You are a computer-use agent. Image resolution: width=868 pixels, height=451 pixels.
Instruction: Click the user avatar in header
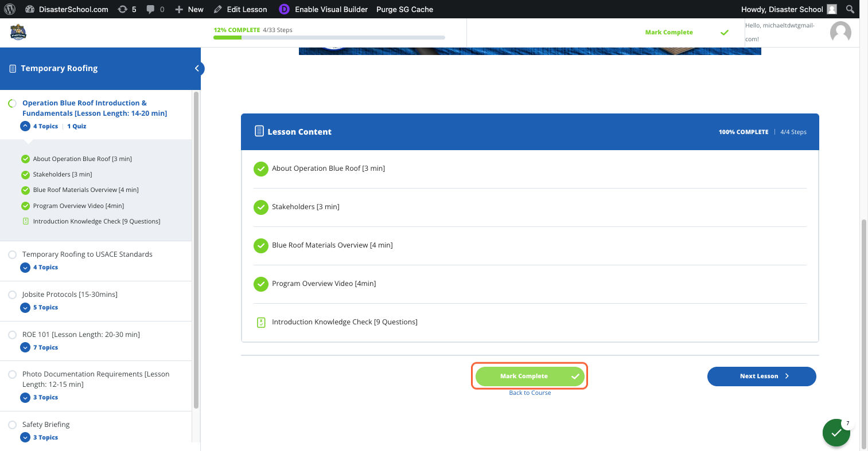[x=840, y=32]
